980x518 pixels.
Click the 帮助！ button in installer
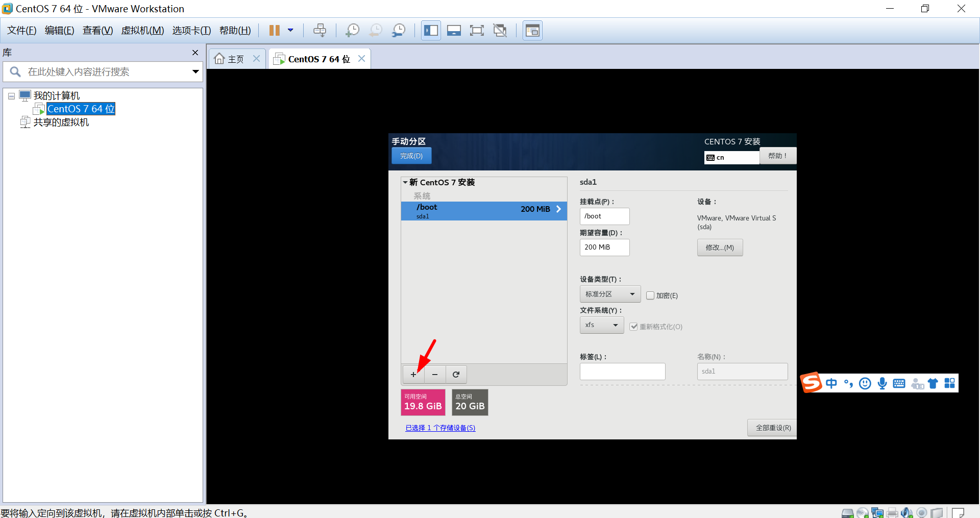coord(778,156)
